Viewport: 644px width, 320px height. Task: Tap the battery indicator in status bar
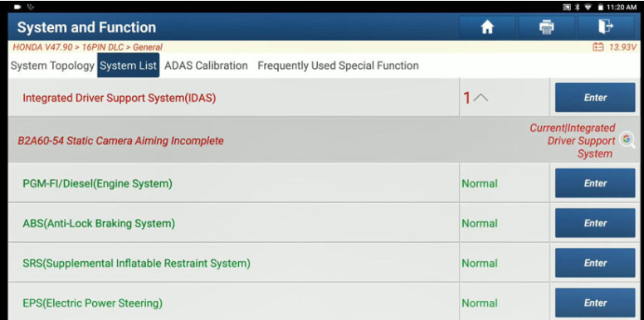point(600,7)
